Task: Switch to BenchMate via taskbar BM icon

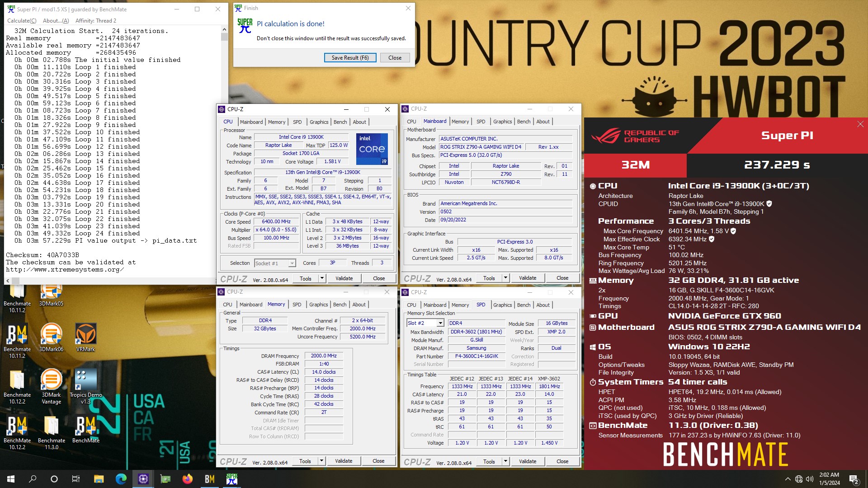Action: [x=210, y=479]
